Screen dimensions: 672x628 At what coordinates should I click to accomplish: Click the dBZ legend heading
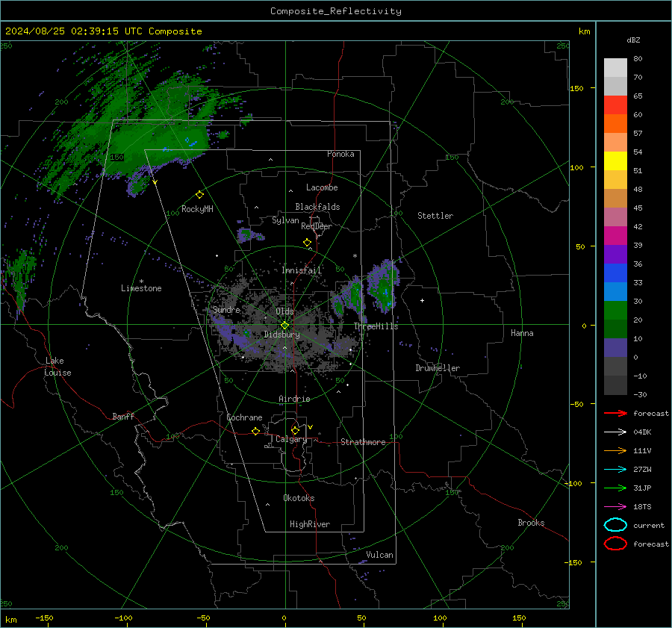633,40
